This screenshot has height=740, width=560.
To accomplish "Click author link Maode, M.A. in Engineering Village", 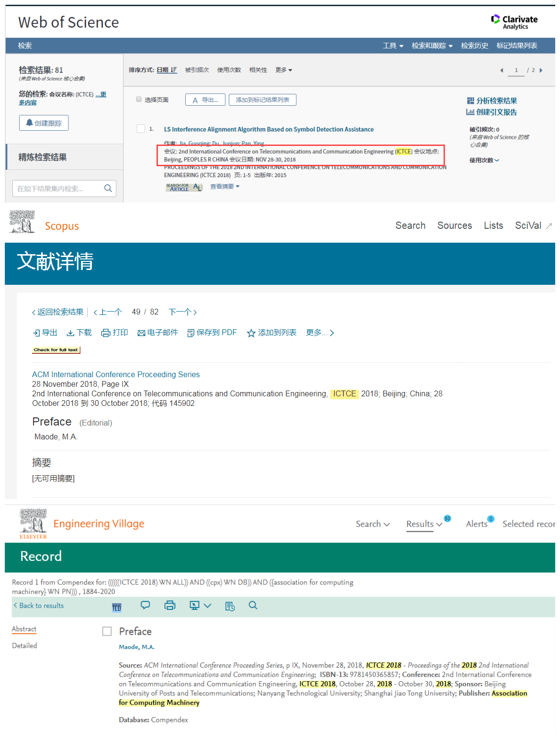I will (x=136, y=647).
